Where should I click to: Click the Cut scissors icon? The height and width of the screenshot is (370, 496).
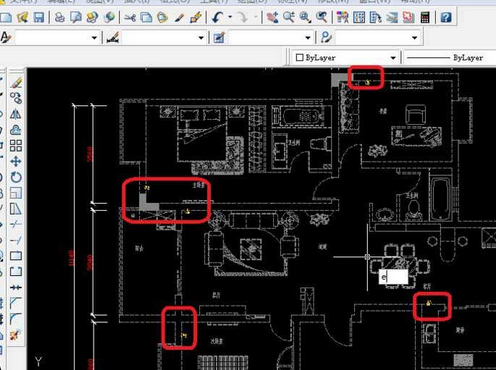point(130,17)
